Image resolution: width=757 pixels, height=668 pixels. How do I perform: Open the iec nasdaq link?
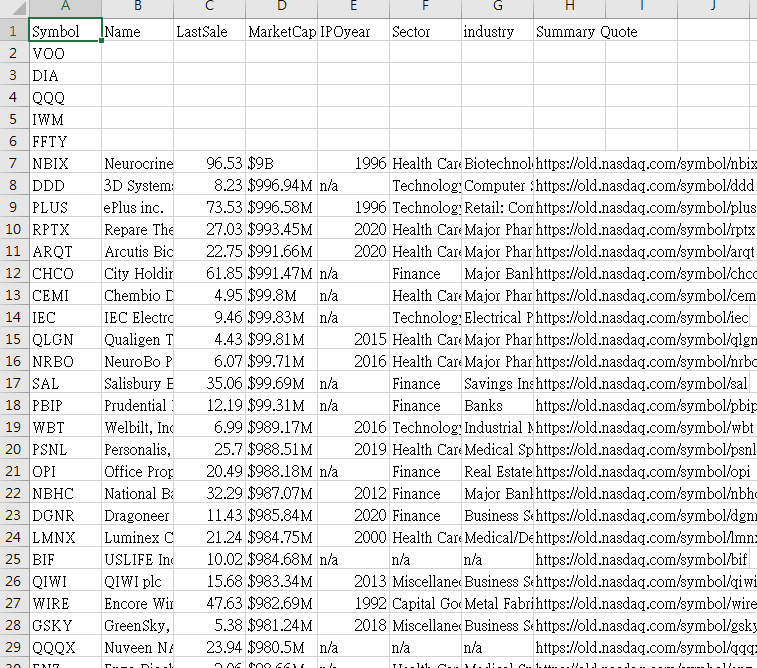(x=642, y=318)
